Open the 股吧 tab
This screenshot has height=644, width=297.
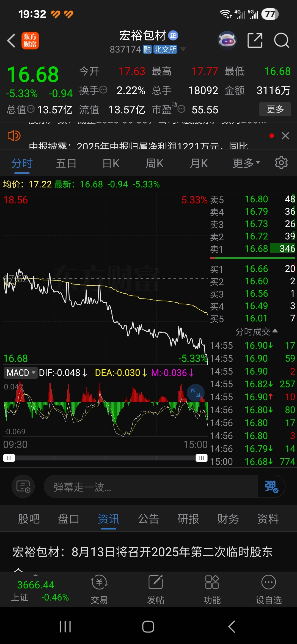point(29,519)
